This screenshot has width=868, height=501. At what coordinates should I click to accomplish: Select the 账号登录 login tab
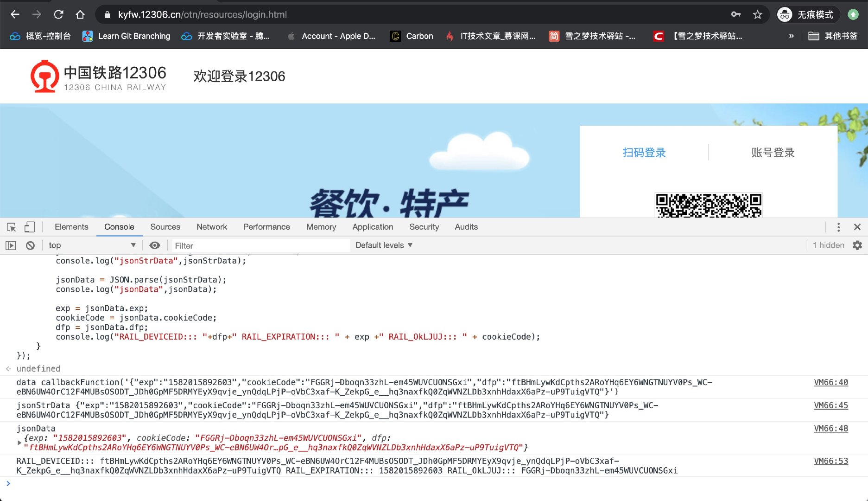772,152
